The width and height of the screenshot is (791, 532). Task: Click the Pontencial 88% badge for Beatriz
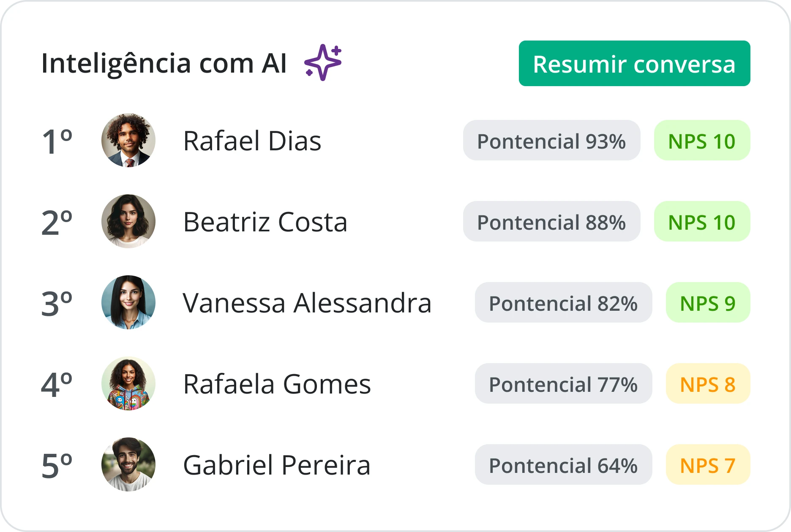pyautogui.click(x=551, y=221)
